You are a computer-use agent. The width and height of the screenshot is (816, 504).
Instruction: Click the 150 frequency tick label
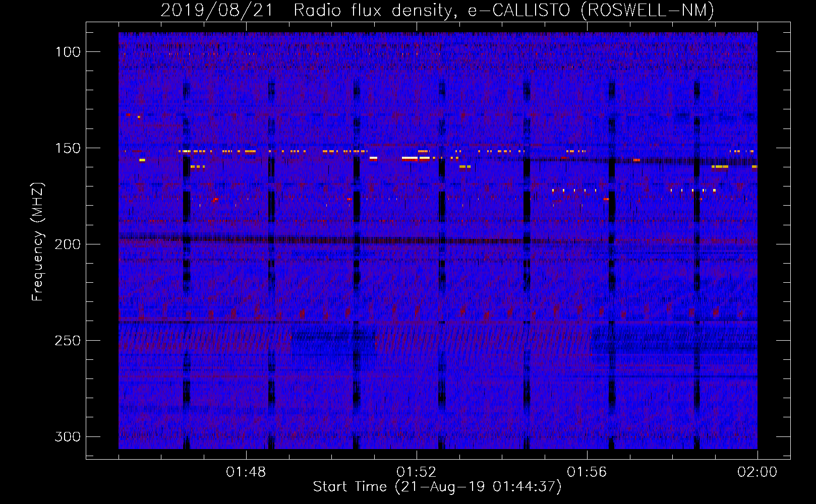click(x=68, y=148)
